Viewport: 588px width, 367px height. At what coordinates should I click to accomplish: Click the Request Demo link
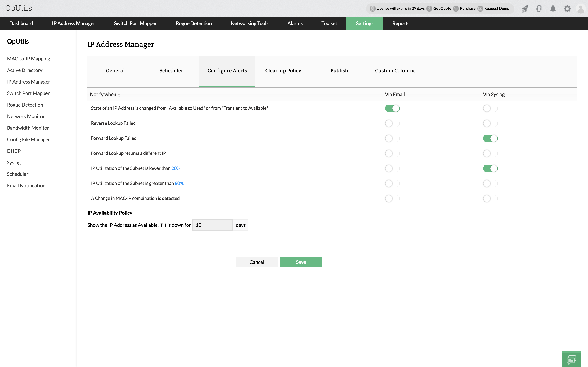coord(496,9)
